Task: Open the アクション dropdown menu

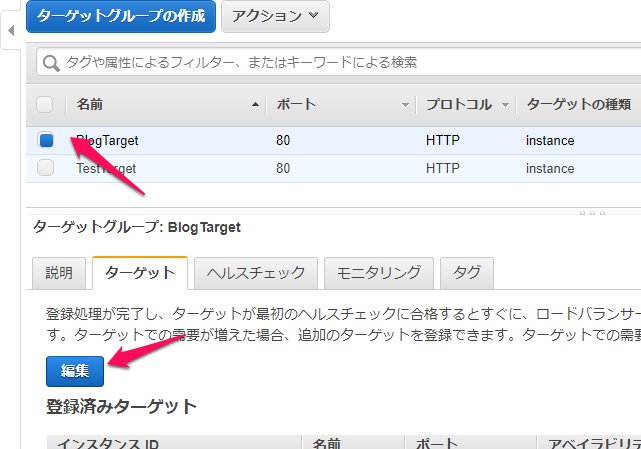Action: point(274,16)
